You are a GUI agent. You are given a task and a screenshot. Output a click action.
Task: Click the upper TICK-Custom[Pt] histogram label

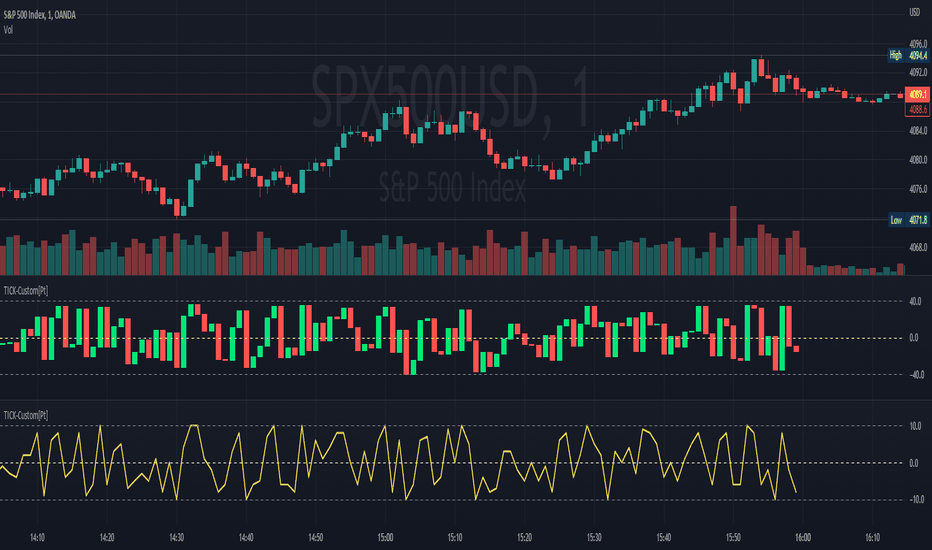(x=26, y=290)
